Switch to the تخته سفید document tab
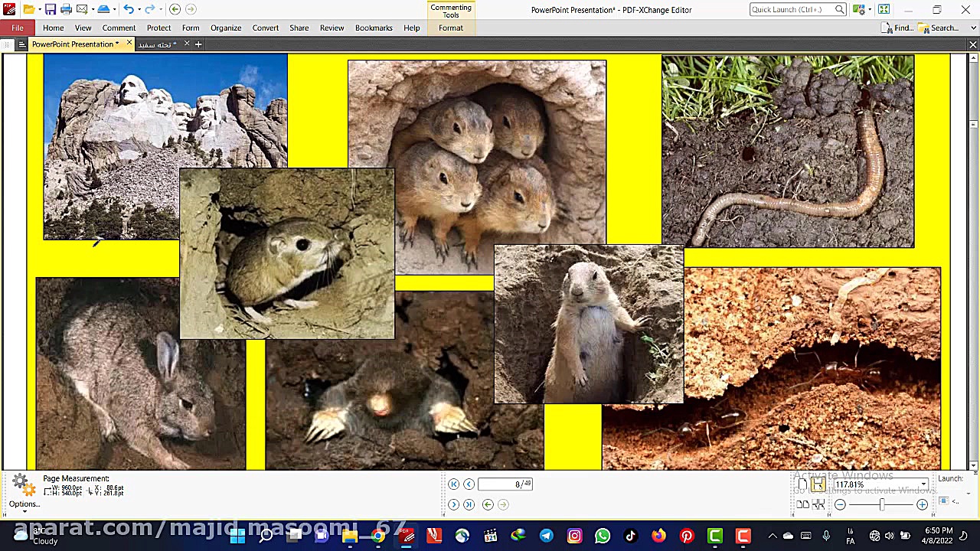Screen dimensions: 980x551 coord(156,44)
